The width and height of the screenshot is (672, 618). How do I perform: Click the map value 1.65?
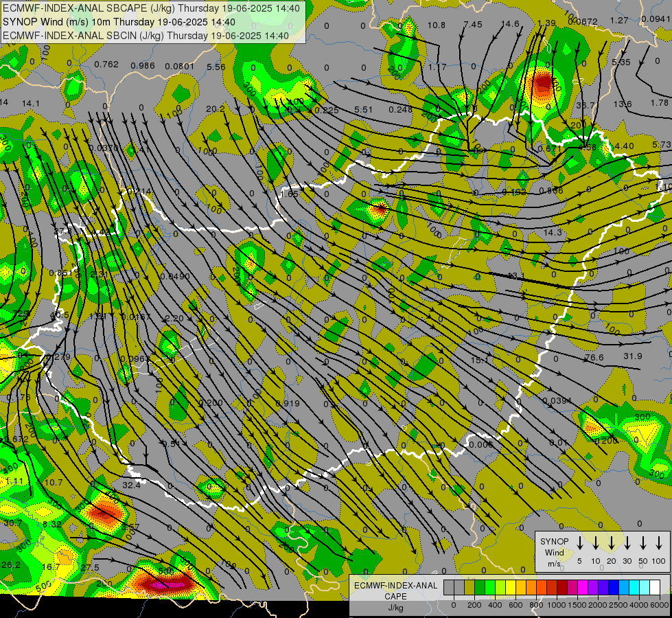[x=289, y=194]
